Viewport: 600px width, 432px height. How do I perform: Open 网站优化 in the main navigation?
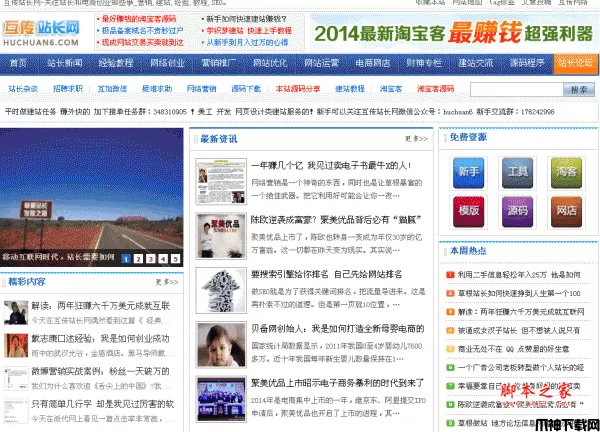(270, 63)
